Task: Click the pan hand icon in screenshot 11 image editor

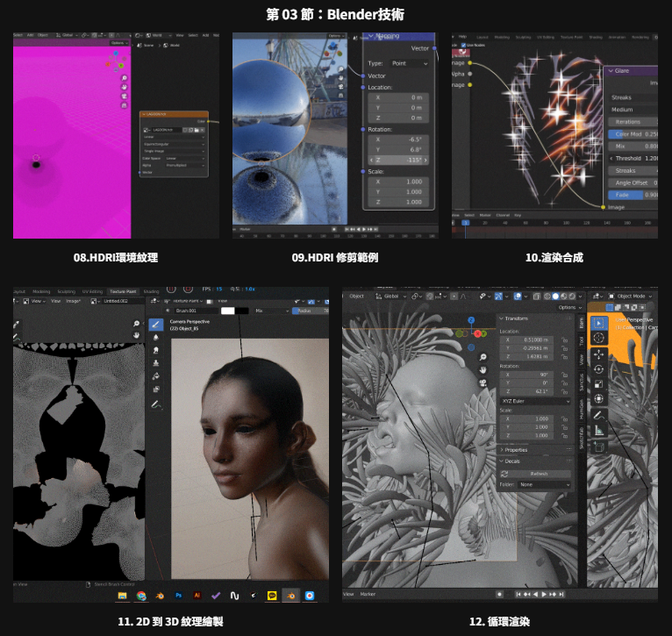Action: pyautogui.click(x=136, y=336)
